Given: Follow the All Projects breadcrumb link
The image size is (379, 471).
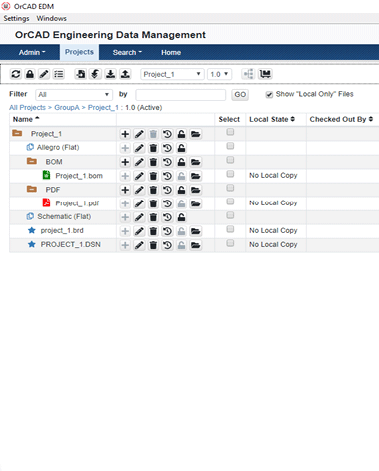Looking at the screenshot, I should (x=27, y=108).
